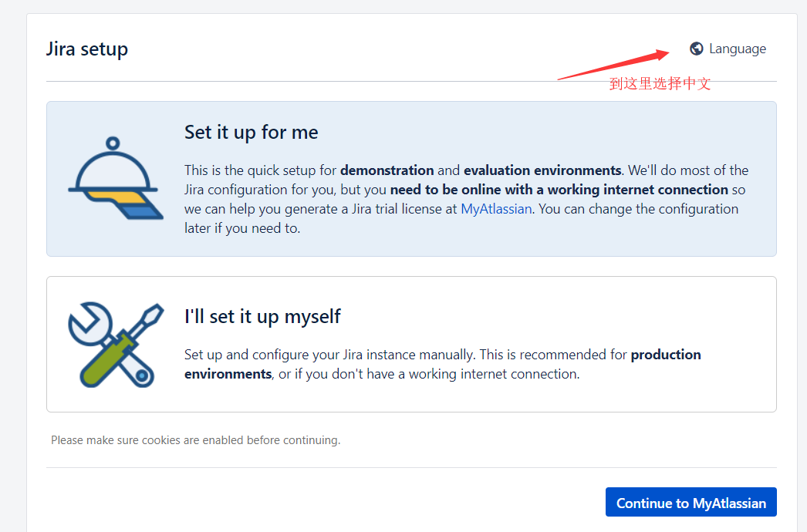Click the globe icon beside Language
Screen dimensions: 807x532
[697, 49]
